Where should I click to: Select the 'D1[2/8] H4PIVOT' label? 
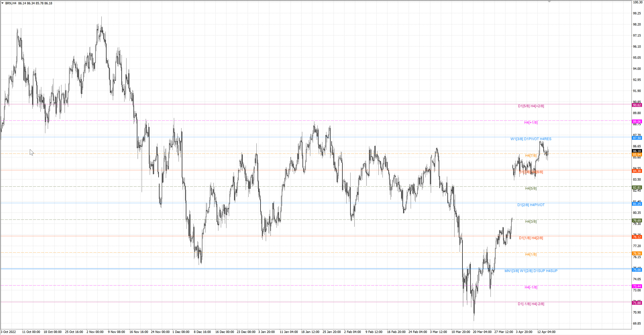tap(531, 205)
